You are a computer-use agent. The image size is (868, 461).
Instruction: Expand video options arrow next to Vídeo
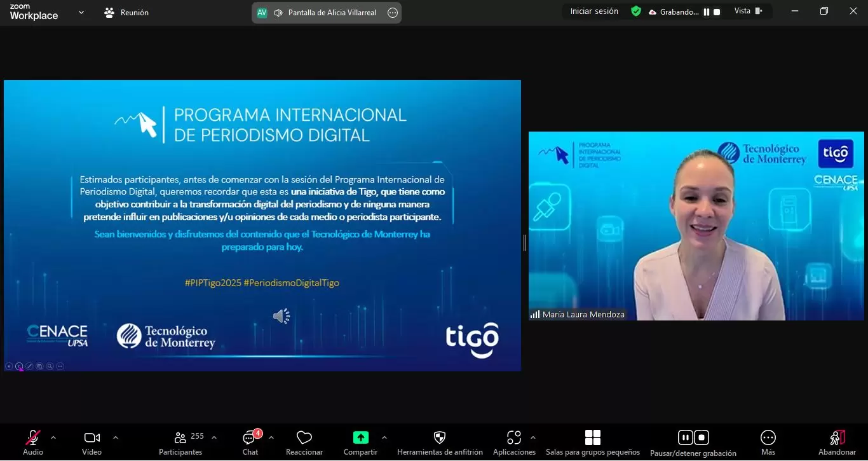click(x=115, y=437)
